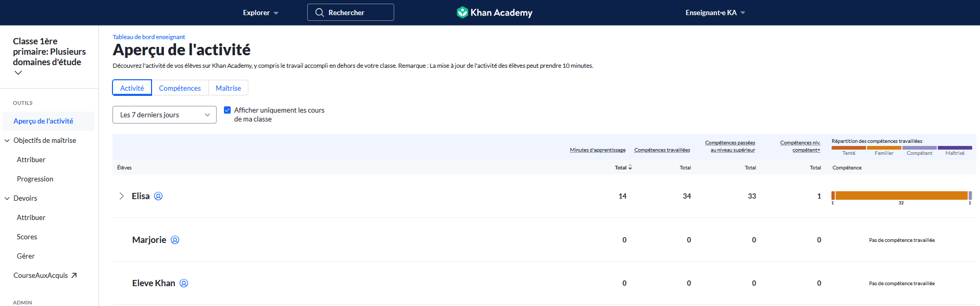Click Elisa's 14 minutes value
Viewport: 980px width, 306px height.
click(622, 196)
